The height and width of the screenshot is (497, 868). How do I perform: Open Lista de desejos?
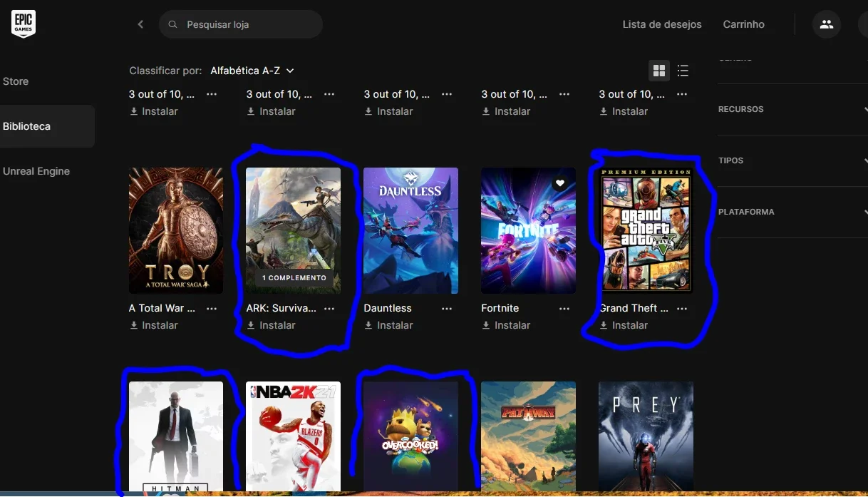tap(662, 24)
